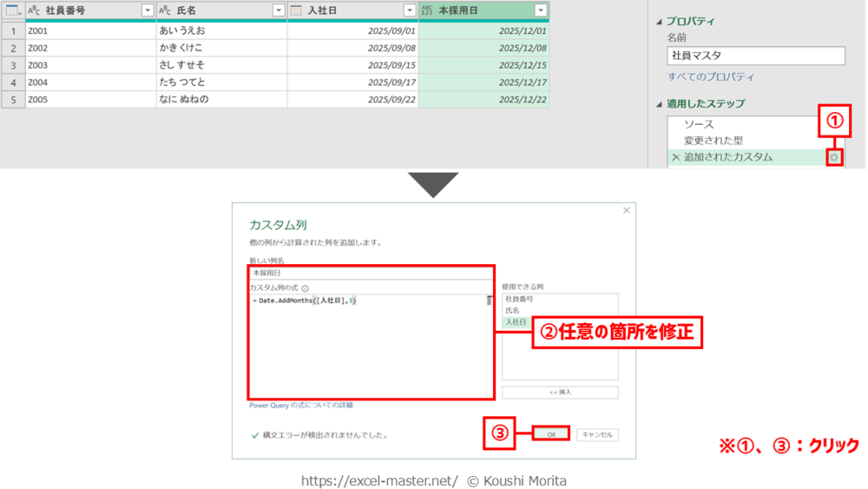The width and height of the screenshot is (868, 489).
Task: Click the calendar type icon on 入社日 column
Action: [x=296, y=10]
